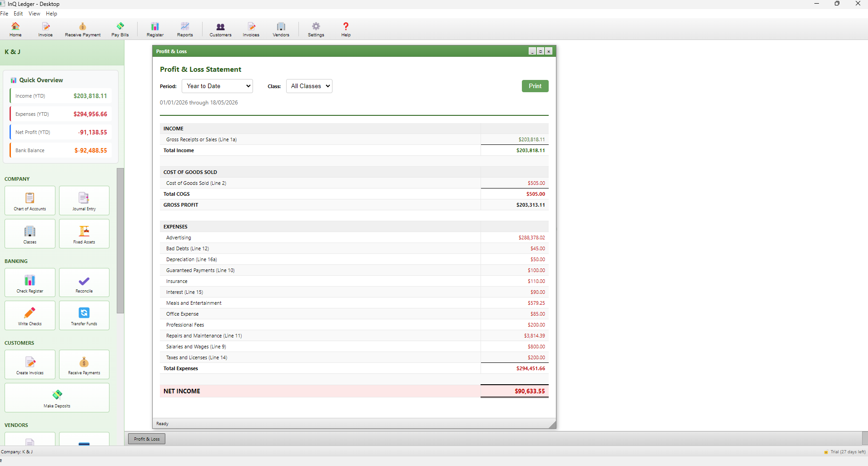Open the Reconcile tile
Image resolution: width=868 pixels, height=466 pixels.
coord(84,283)
